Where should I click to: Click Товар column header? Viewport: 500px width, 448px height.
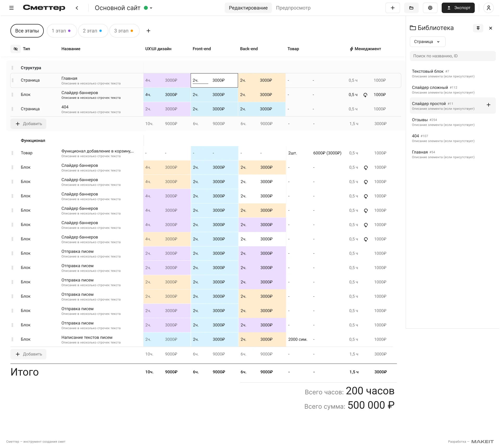click(x=293, y=49)
